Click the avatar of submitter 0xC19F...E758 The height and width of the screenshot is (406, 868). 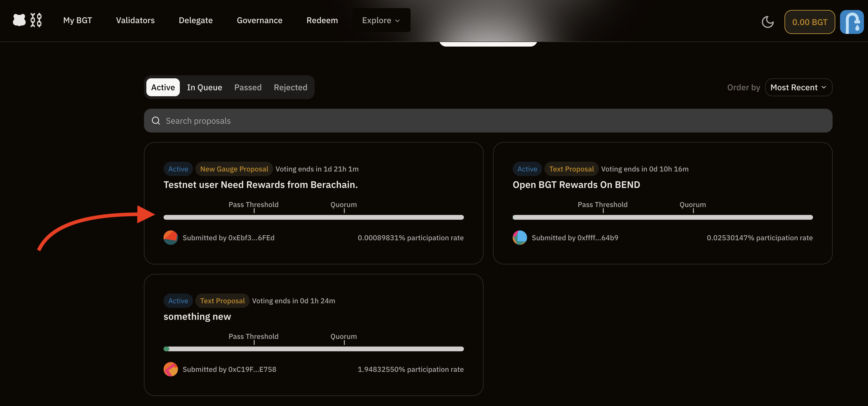(170, 369)
